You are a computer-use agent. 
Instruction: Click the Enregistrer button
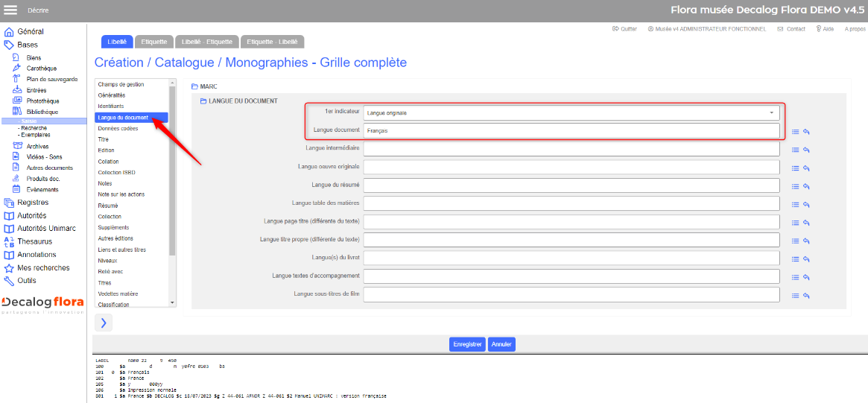pos(467,343)
